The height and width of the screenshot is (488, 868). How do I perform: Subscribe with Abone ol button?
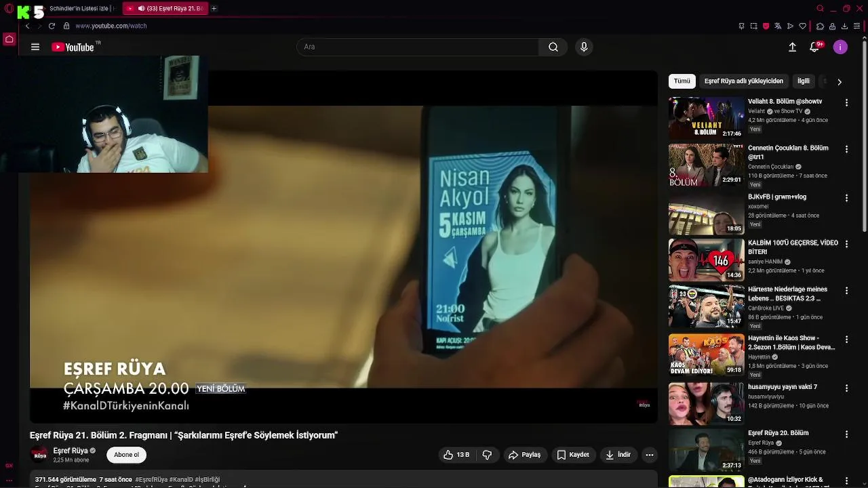pos(126,455)
